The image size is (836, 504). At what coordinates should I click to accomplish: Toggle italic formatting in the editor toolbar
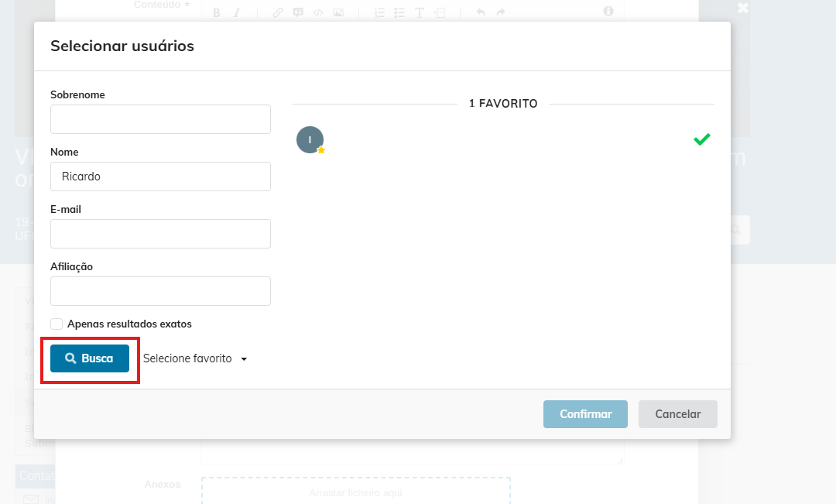click(237, 12)
